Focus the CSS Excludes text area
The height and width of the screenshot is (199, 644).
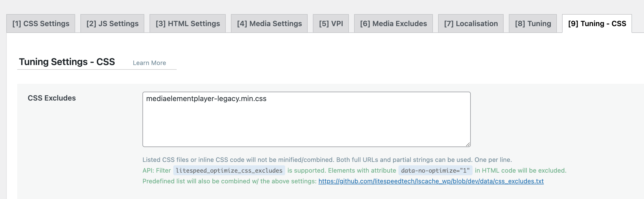tap(306, 119)
